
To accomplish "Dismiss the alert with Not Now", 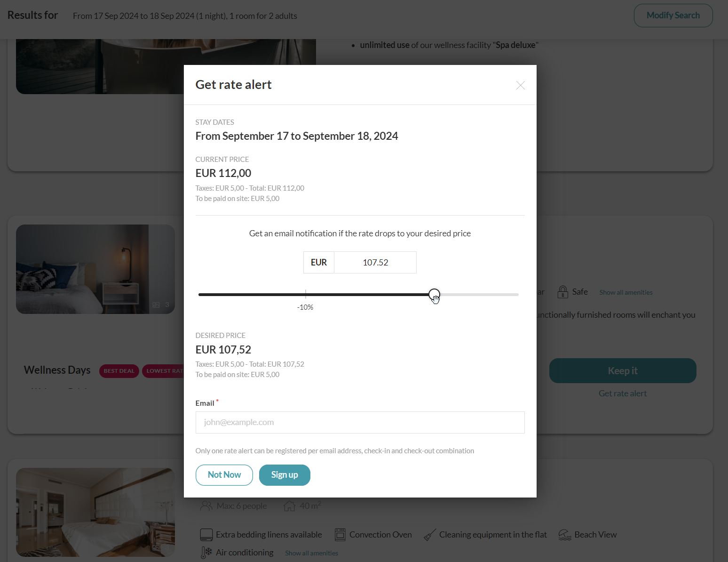I will [x=224, y=475].
